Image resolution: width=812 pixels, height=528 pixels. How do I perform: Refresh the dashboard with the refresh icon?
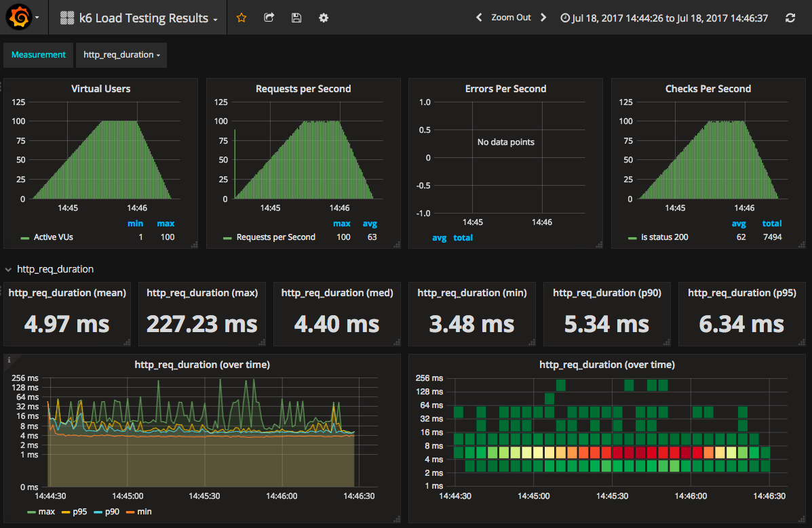790,18
